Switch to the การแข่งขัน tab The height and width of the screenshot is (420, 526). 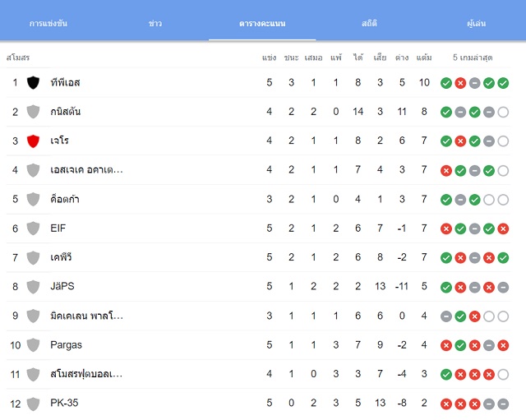coord(48,23)
